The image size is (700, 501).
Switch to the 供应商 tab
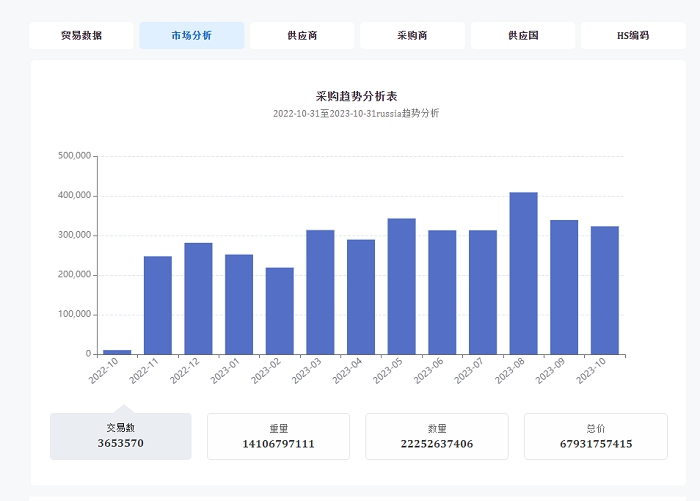point(302,35)
